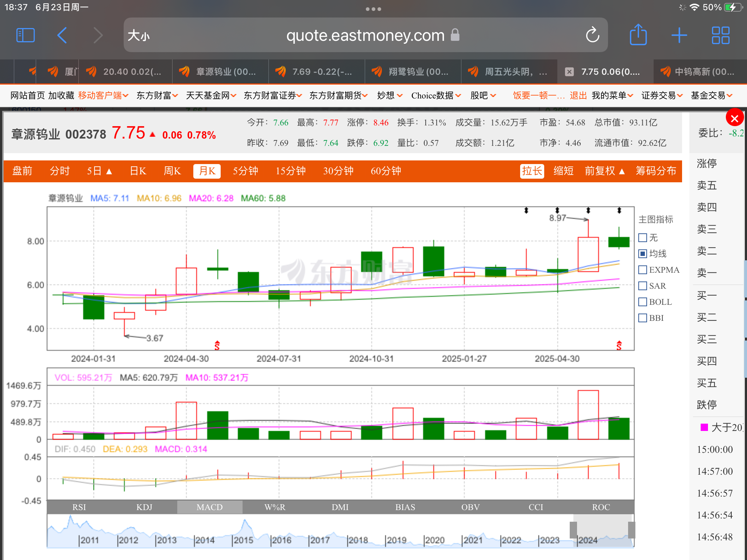
Task: Click right handle of timeline range slider
Action: (631, 530)
